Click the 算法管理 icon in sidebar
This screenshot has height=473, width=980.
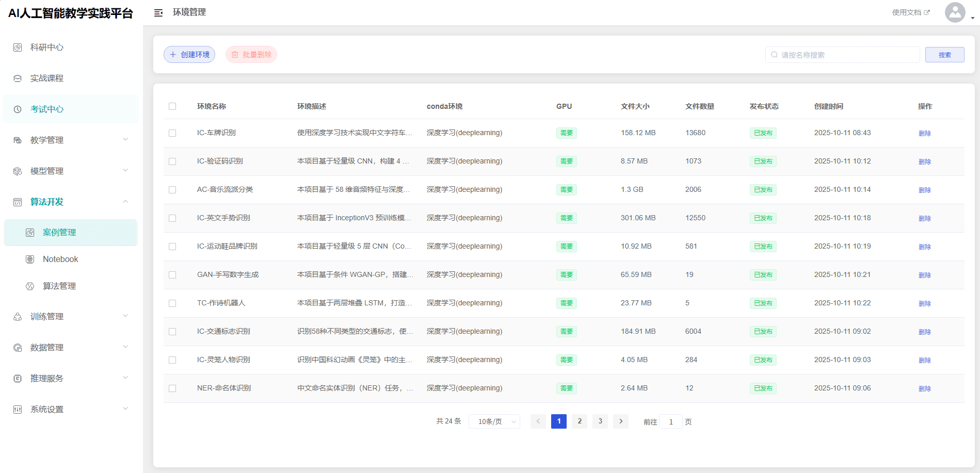pos(30,286)
